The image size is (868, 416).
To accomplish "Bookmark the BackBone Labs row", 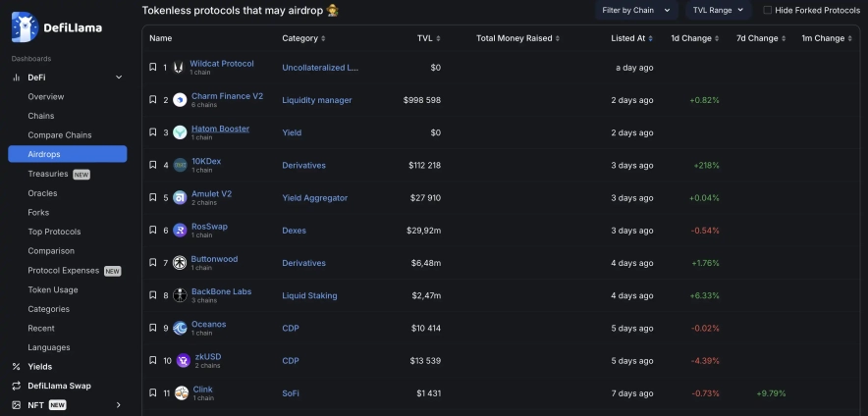I will click(152, 295).
